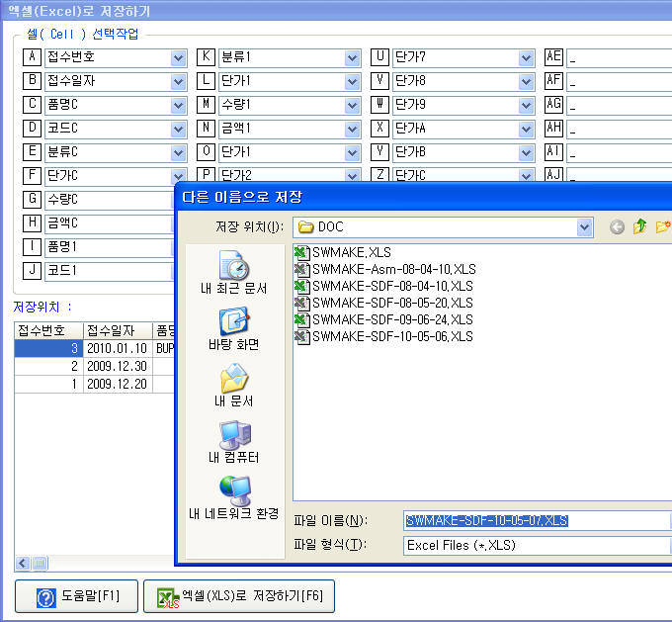Expand column X 단가A dropdown
This screenshot has width=672, height=622.
526,129
